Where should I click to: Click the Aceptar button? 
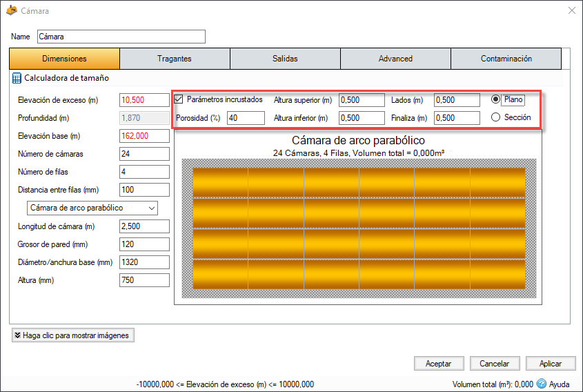[439, 364]
